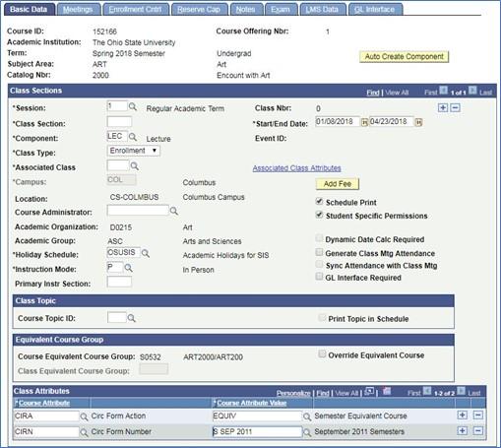Open the Associated Class lookup magnifier
This screenshot has height=448, width=501.
click(x=135, y=166)
